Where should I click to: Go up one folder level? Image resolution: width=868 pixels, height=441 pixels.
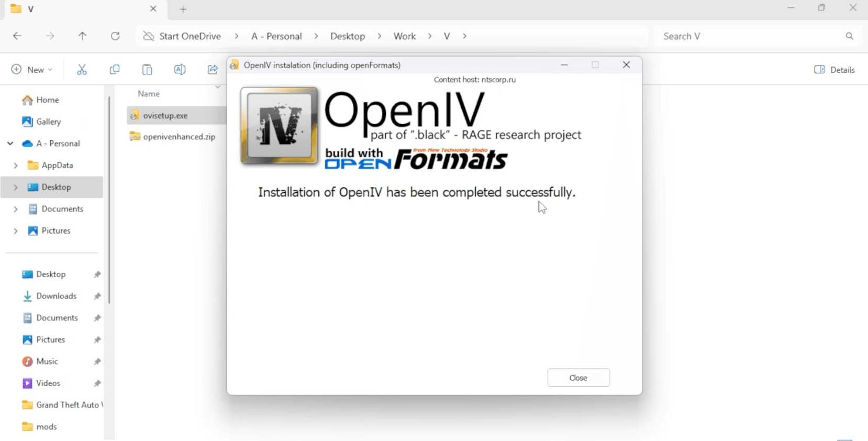click(x=82, y=36)
